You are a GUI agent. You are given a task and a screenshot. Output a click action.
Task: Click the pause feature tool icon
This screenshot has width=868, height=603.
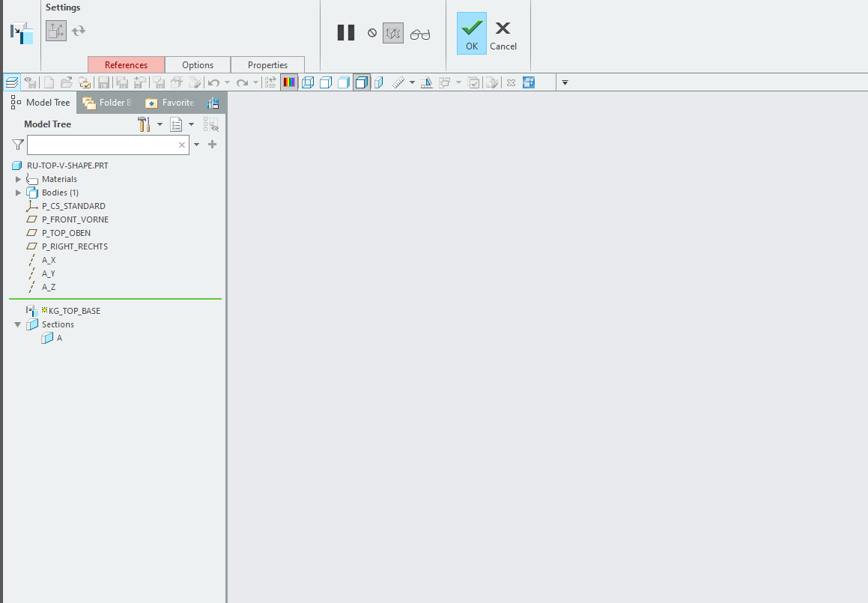(345, 32)
